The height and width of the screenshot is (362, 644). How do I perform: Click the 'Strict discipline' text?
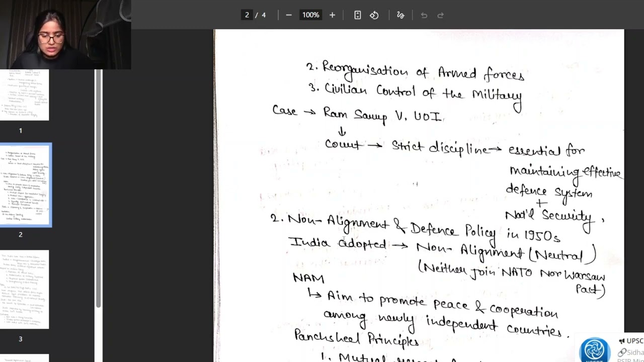coord(439,148)
